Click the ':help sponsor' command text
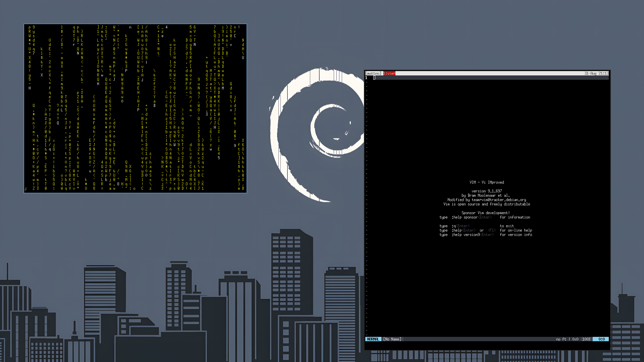 [465, 217]
